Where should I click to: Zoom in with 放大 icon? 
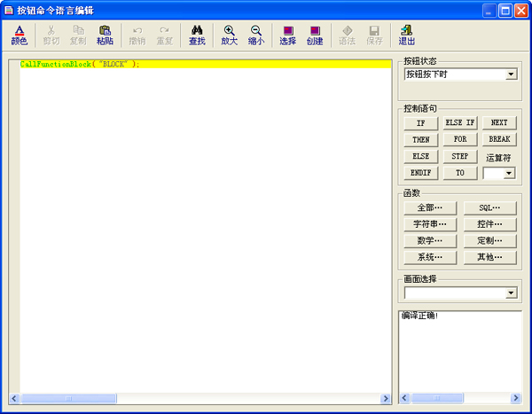pos(230,35)
